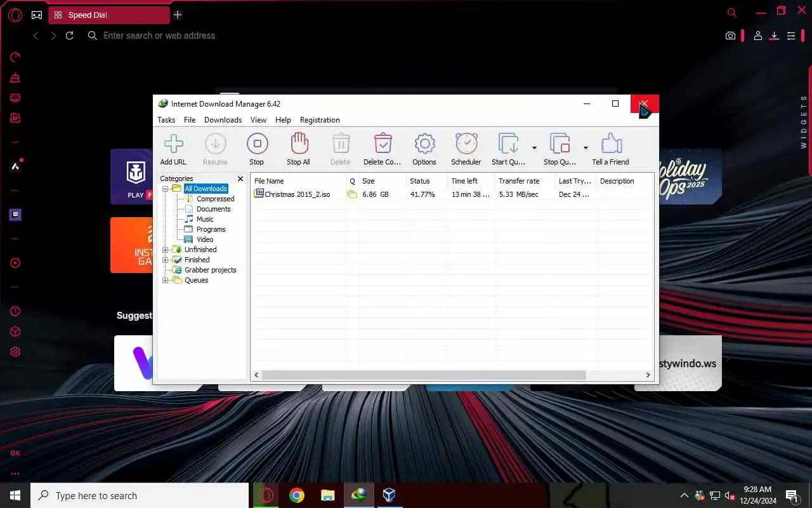Click the queue folder icon in download row
The width and height of the screenshot is (812, 508).
coord(352,194)
